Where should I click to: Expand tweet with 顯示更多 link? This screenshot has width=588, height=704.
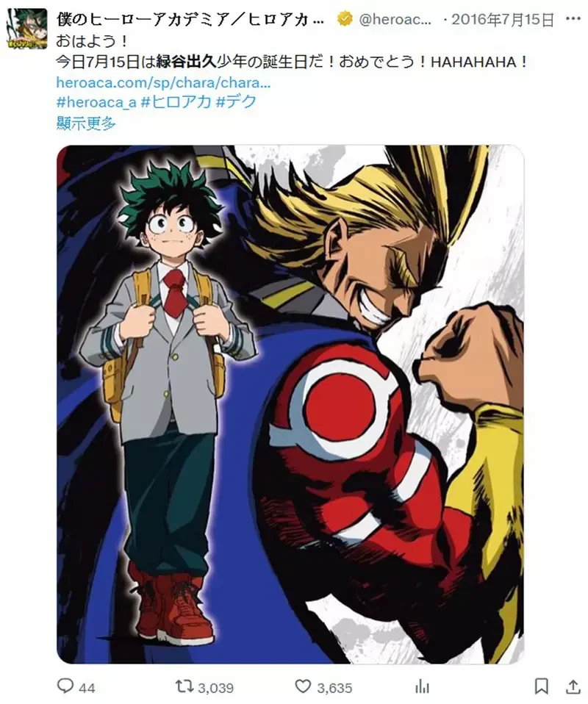(86, 123)
